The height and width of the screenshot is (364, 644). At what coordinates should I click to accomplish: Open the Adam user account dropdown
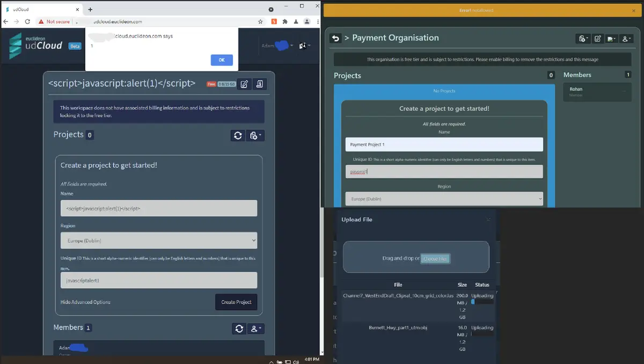(277, 46)
